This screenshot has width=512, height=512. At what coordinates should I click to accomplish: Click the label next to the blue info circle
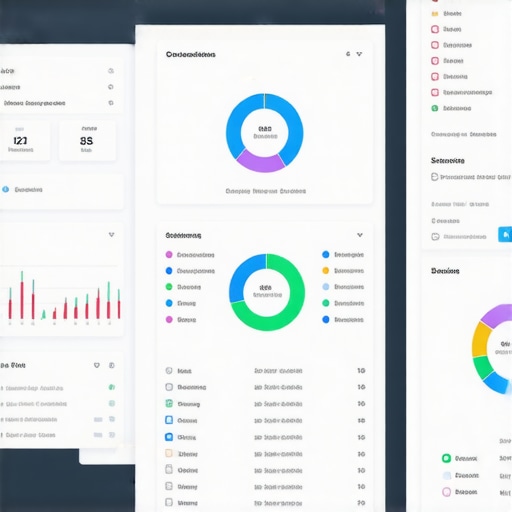(x=28, y=190)
